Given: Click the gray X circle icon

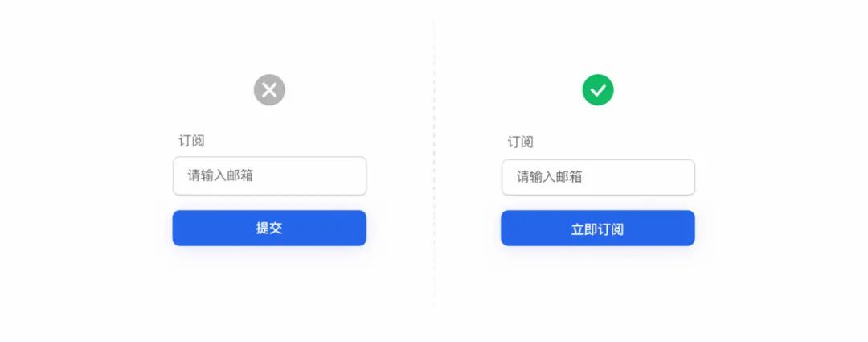Looking at the screenshot, I should point(269,90).
